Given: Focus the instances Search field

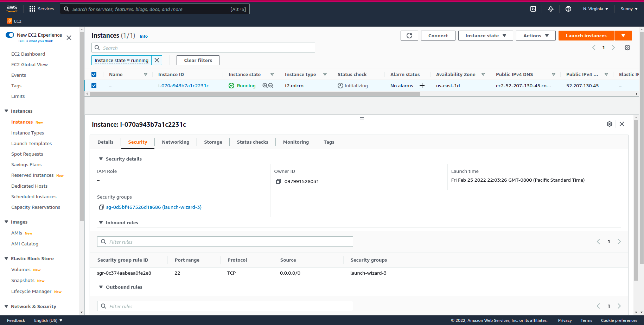Looking at the screenshot, I should pos(203,48).
